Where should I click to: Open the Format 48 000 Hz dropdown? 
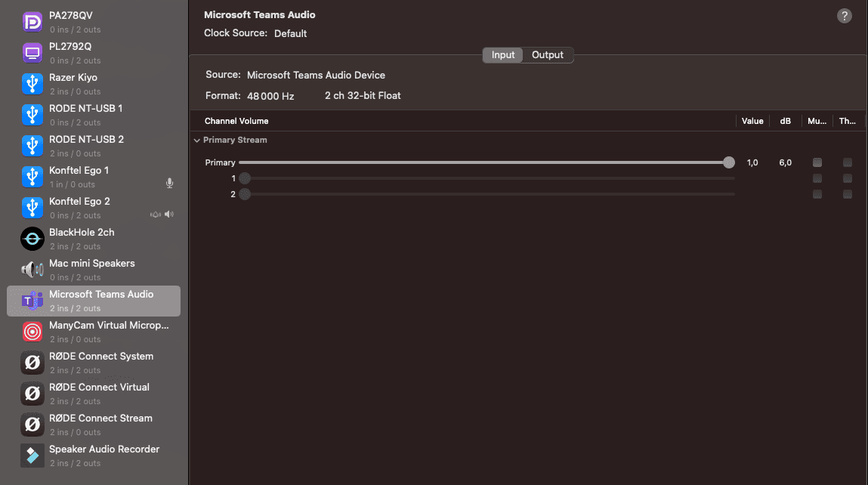point(270,96)
